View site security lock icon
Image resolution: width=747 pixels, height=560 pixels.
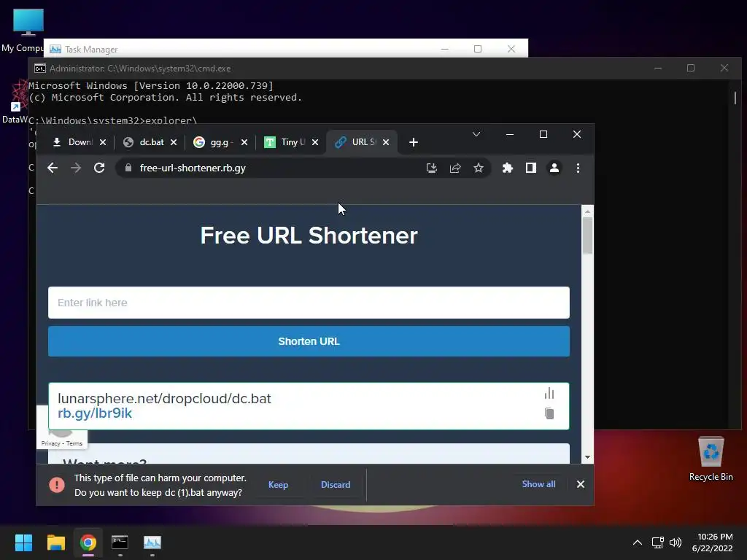(x=128, y=168)
